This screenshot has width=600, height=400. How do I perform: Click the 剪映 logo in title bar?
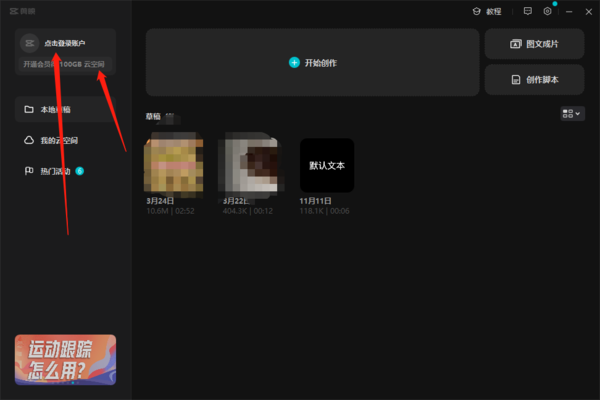pos(23,11)
